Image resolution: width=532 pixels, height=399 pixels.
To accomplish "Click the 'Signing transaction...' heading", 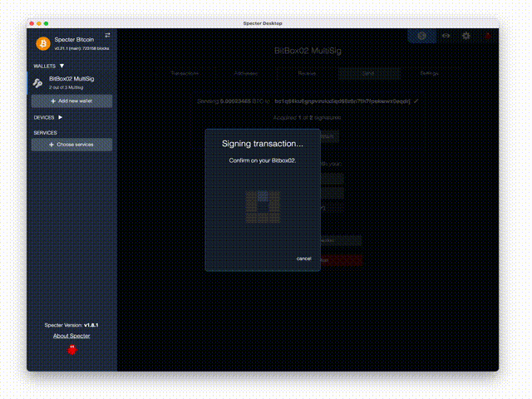I will tap(263, 144).
